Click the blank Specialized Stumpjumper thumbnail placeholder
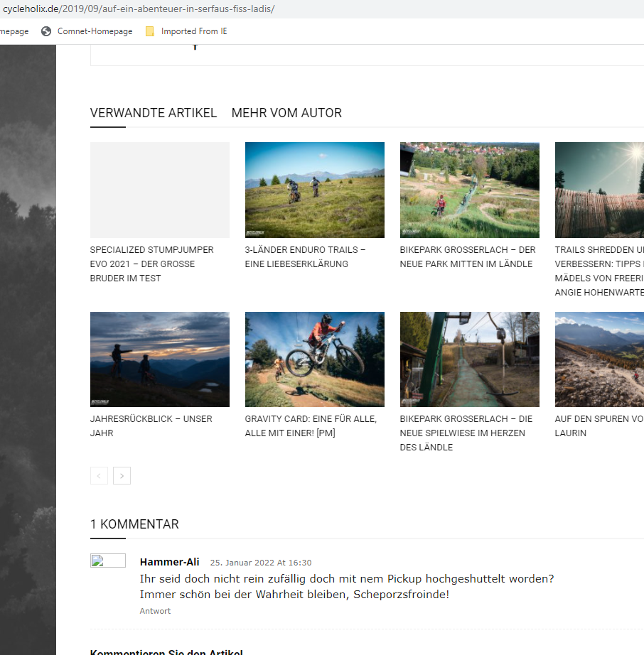Viewport: 644px width, 655px height. pos(159,190)
